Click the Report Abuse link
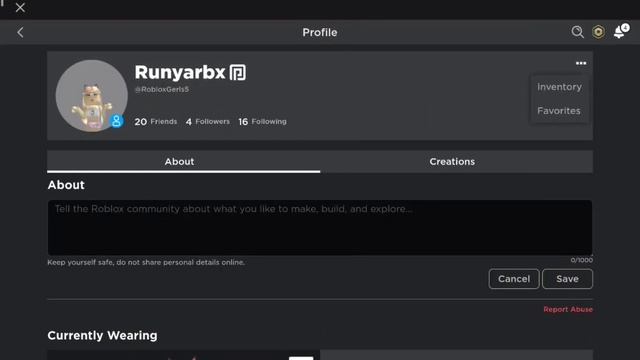Image resolution: width=640 pixels, height=360 pixels. 568,309
